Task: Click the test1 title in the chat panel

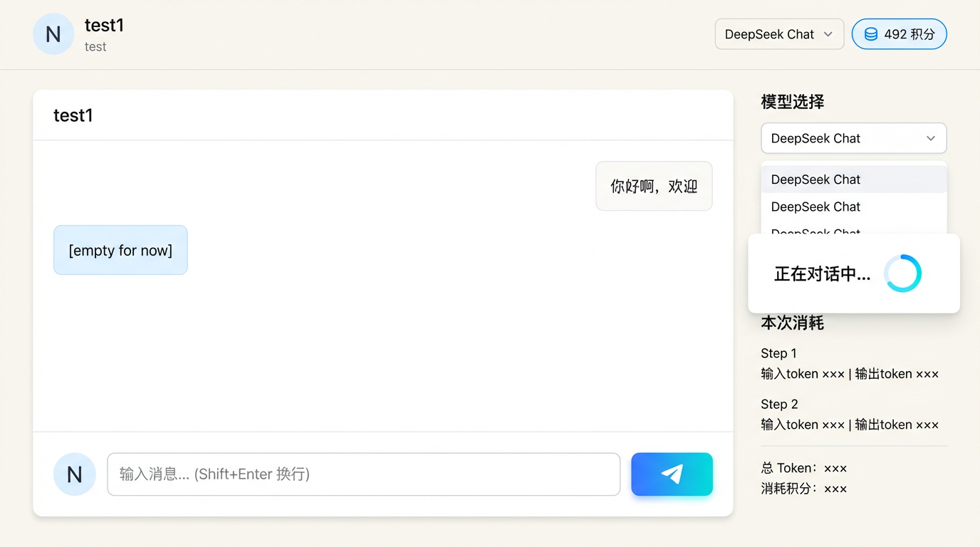Action: tap(73, 115)
